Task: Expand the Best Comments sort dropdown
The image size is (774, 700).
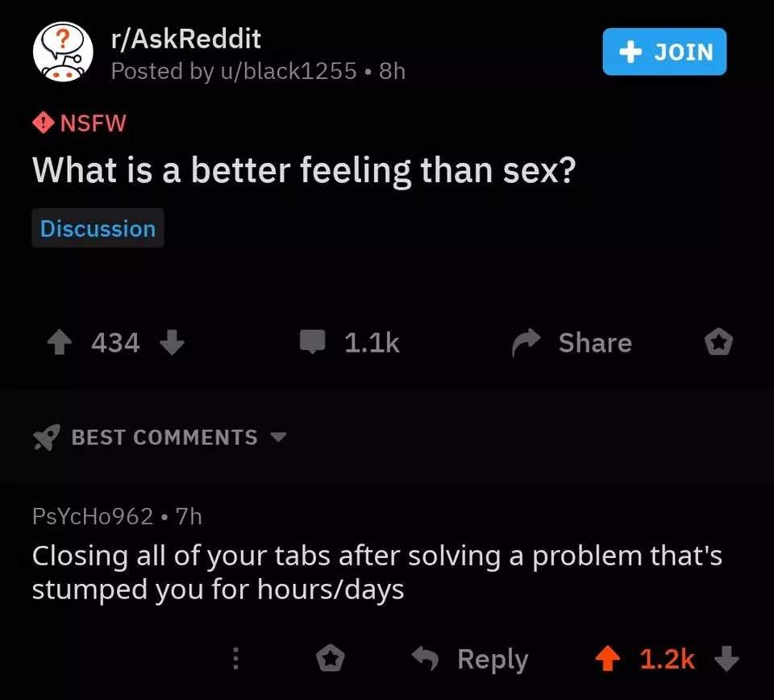Action: pyautogui.click(x=277, y=438)
